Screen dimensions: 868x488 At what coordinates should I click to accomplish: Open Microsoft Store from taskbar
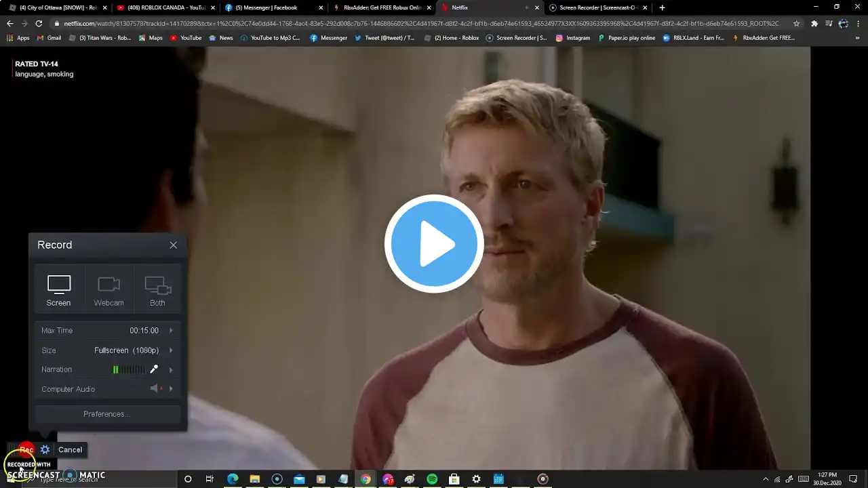click(x=454, y=479)
